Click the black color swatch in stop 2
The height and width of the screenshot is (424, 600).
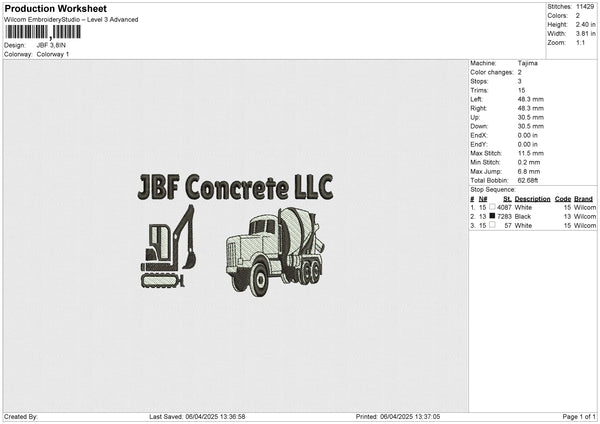click(x=492, y=216)
